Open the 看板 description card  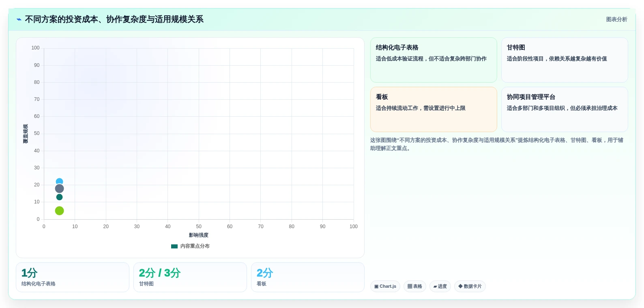[x=434, y=109]
